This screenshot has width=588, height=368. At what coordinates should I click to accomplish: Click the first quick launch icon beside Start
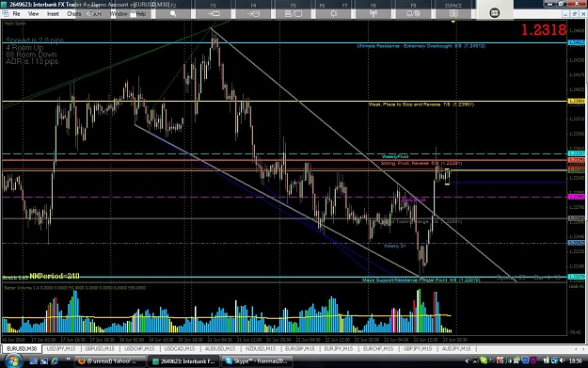(x=33, y=360)
